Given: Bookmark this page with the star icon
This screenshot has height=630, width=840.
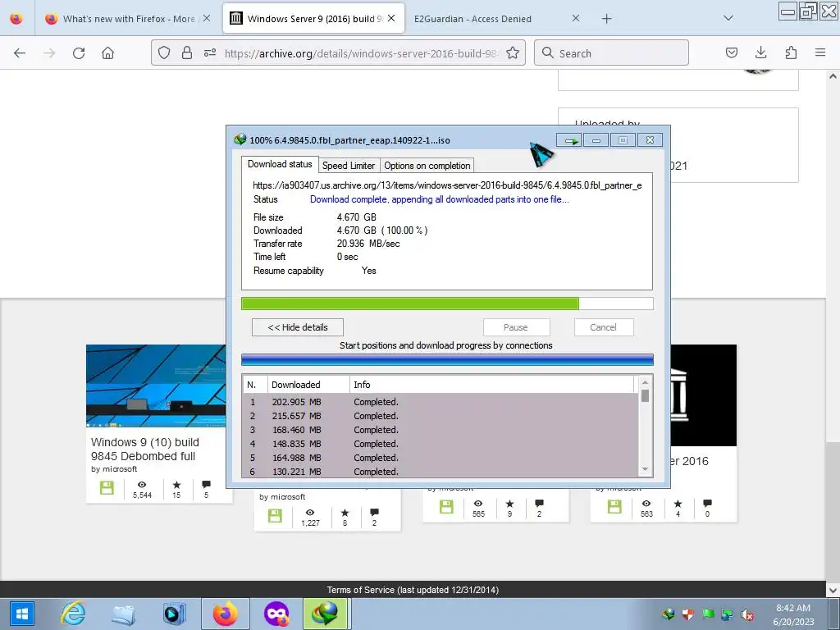Looking at the screenshot, I should pos(513,52).
